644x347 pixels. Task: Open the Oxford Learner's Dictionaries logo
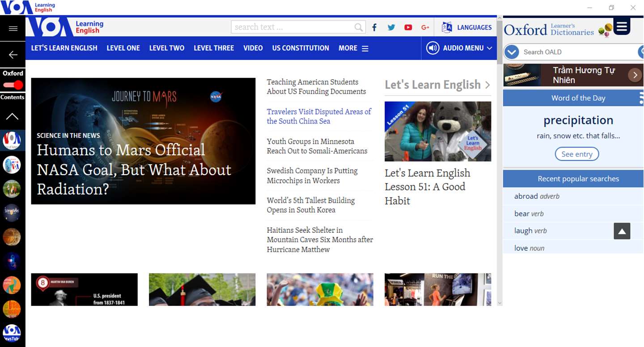(558, 30)
